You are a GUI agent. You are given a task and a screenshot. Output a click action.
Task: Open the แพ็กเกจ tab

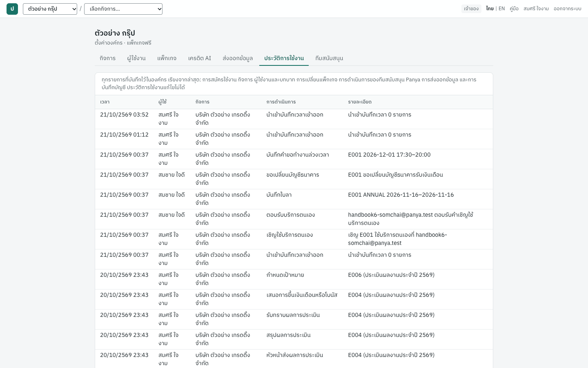click(x=167, y=58)
